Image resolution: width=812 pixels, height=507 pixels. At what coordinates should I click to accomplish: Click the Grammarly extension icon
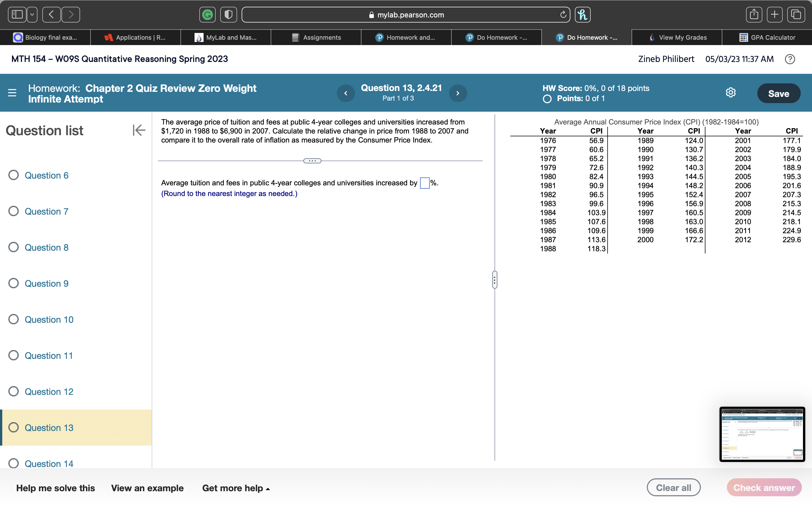[209, 14]
